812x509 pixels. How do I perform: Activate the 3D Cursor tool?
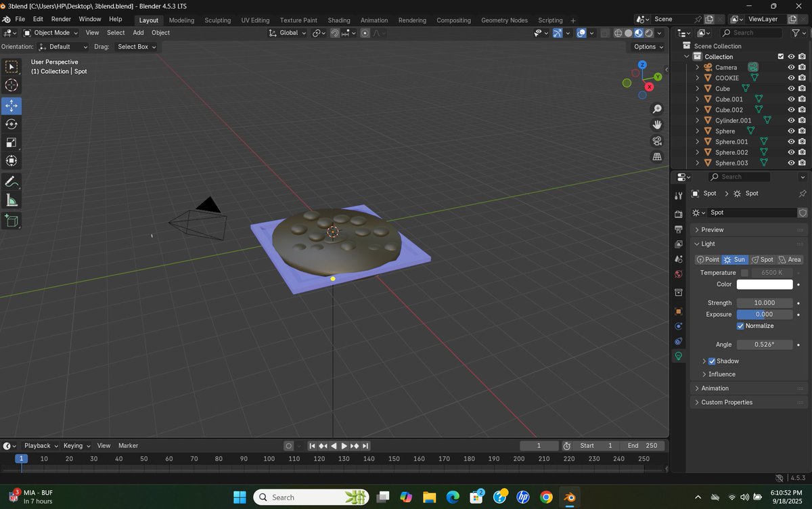12,85
